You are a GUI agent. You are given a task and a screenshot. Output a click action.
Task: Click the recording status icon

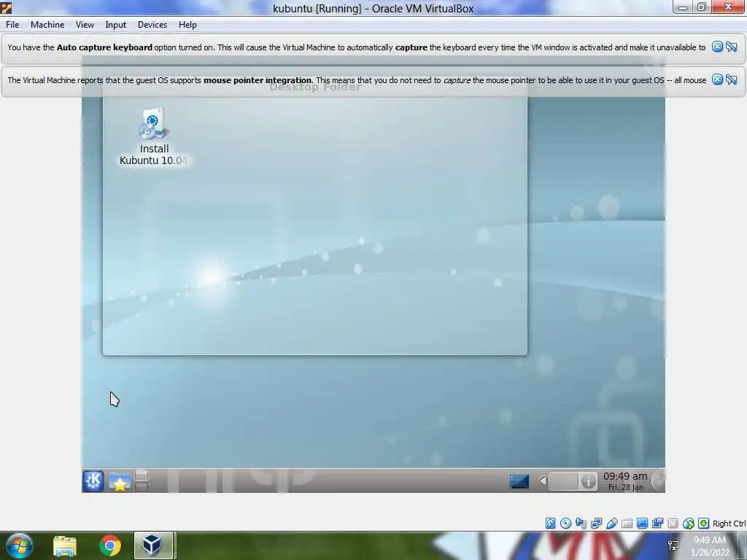pyautogui.click(x=657, y=524)
